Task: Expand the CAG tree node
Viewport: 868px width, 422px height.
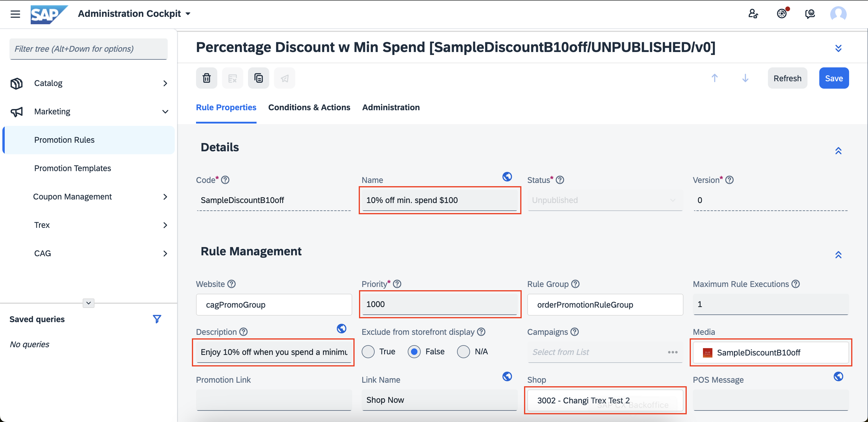Action: (x=165, y=253)
